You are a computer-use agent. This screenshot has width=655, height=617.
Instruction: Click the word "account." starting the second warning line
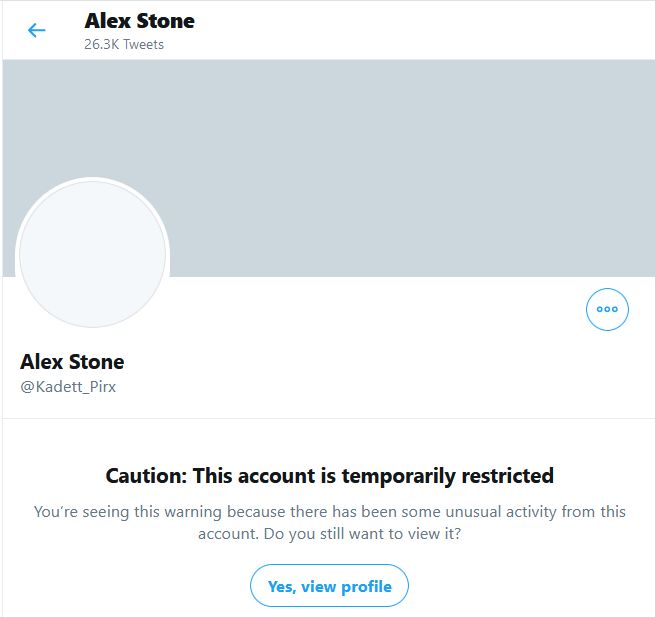[x=226, y=534]
